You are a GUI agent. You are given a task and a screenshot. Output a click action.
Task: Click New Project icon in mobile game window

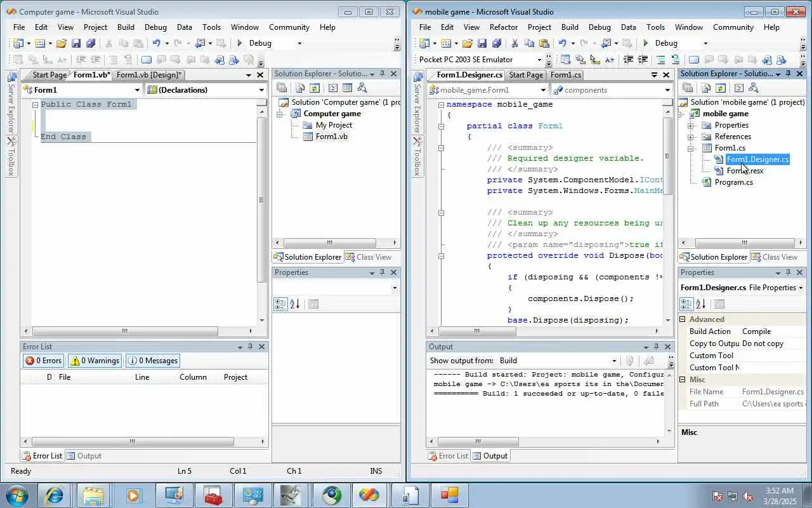point(424,43)
